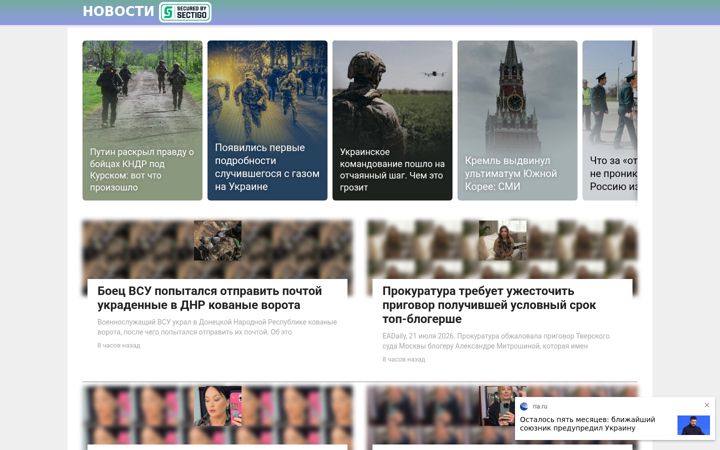Open the partially visible Что за card with border guards

[610, 120]
